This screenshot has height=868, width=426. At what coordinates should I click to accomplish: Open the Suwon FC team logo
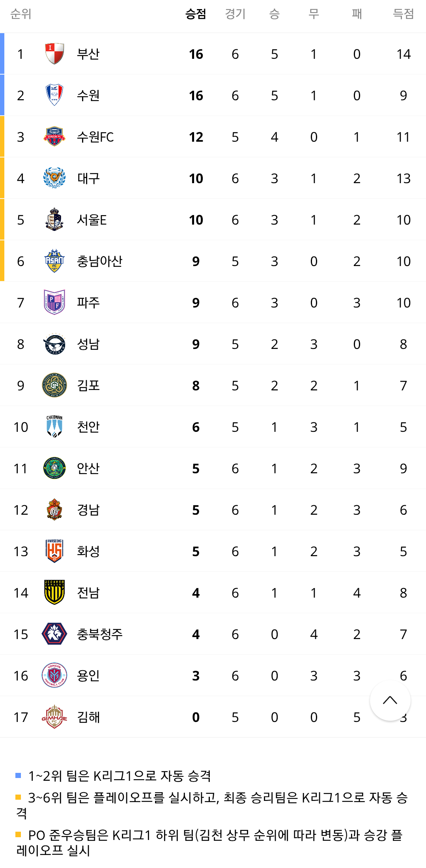[54, 137]
